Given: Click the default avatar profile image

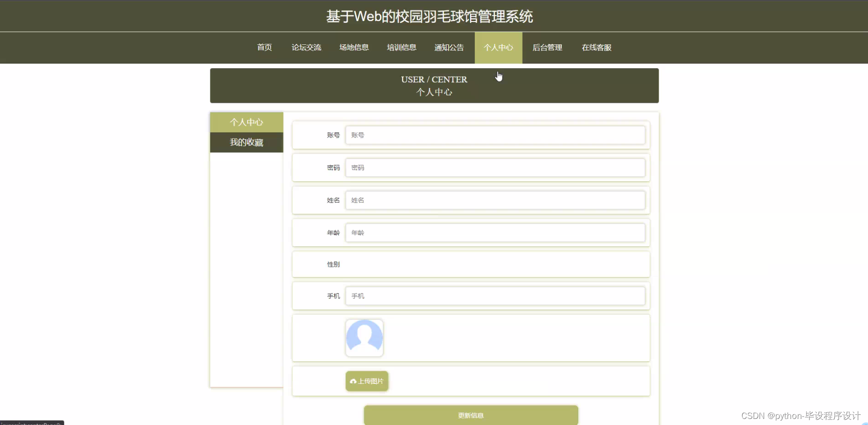Looking at the screenshot, I should (x=364, y=338).
